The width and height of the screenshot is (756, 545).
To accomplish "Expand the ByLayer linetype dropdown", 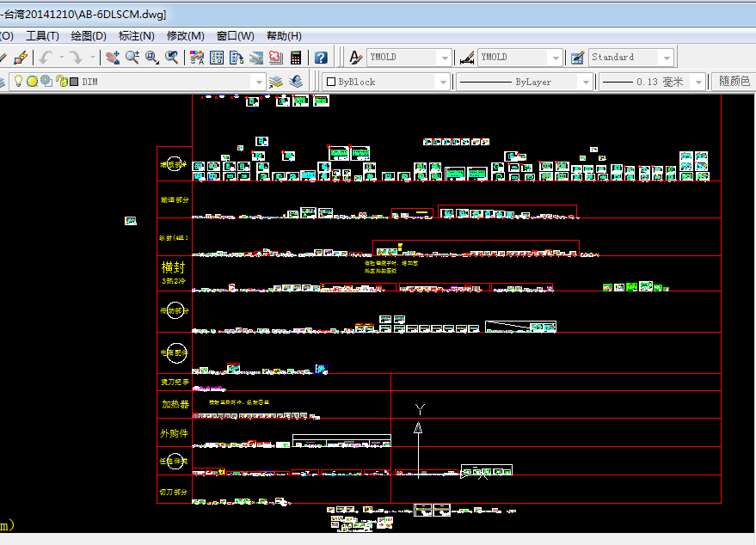I will [586, 82].
